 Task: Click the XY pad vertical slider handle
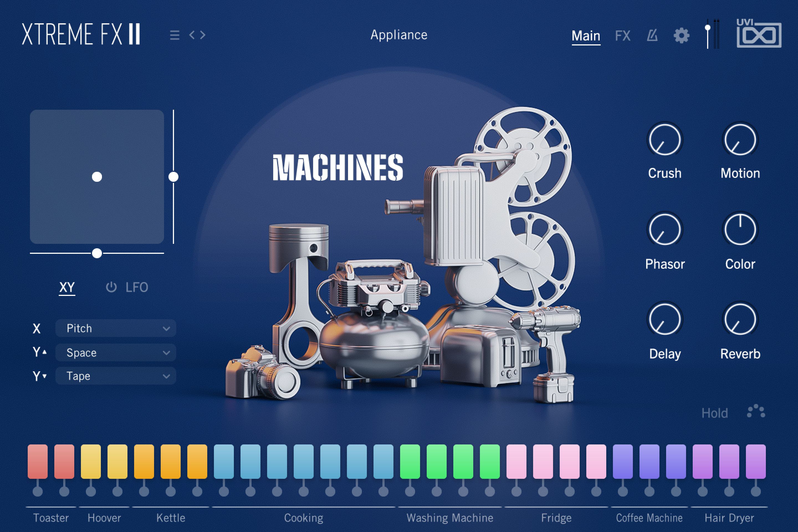tap(173, 177)
